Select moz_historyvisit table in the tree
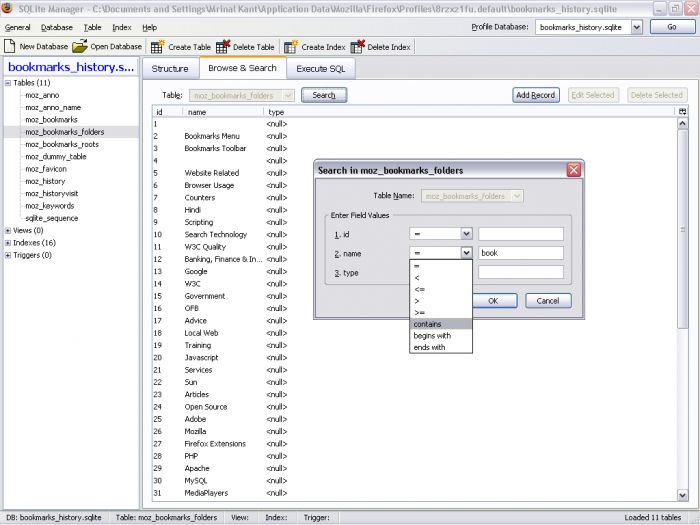Screen dimensions: 700x525 click(x=52, y=193)
